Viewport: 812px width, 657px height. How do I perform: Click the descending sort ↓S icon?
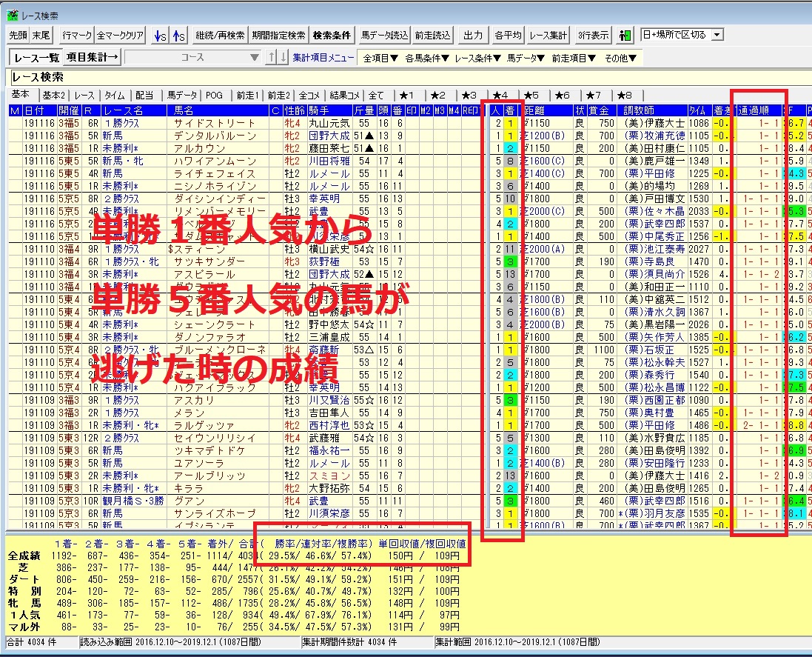click(160, 36)
